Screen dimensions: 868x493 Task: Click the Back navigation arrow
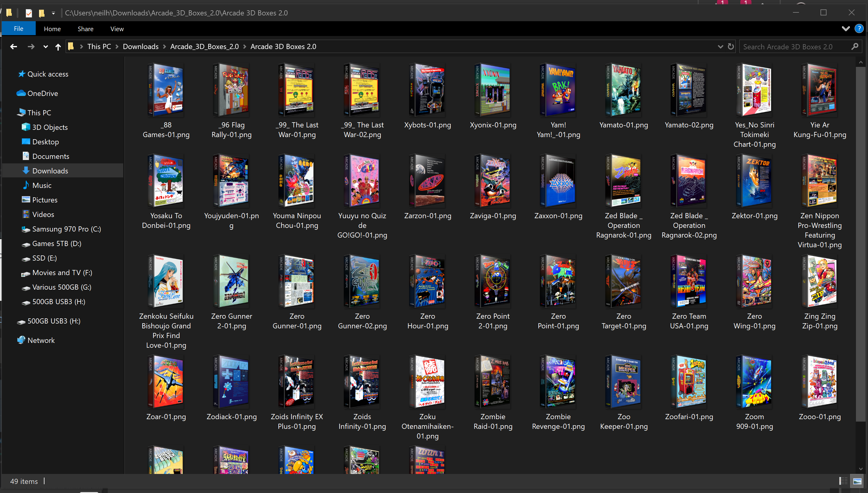pyautogui.click(x=14, y=46)
